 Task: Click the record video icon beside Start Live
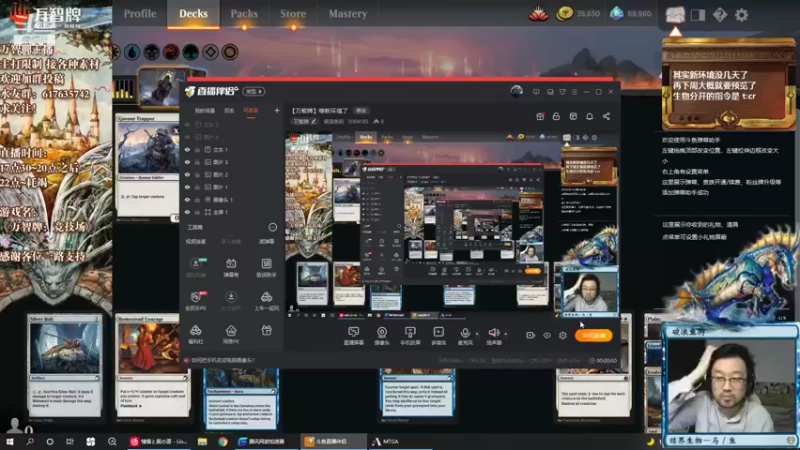[x=531, y=335]
